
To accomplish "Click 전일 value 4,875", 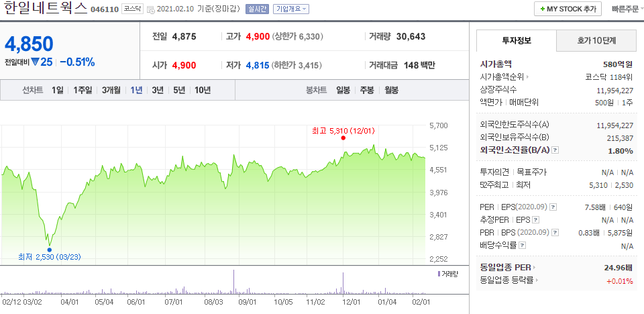I will 184,37.
